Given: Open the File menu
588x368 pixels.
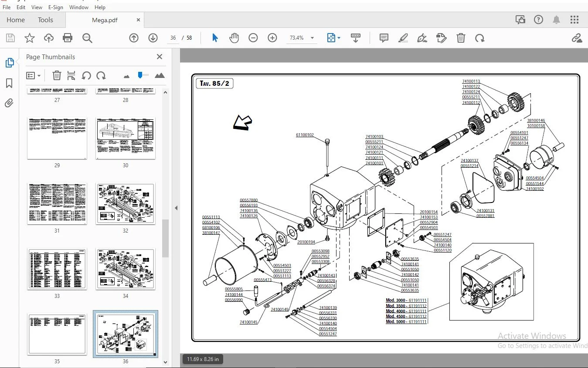Looking at the screenshot, I should 7,7.
